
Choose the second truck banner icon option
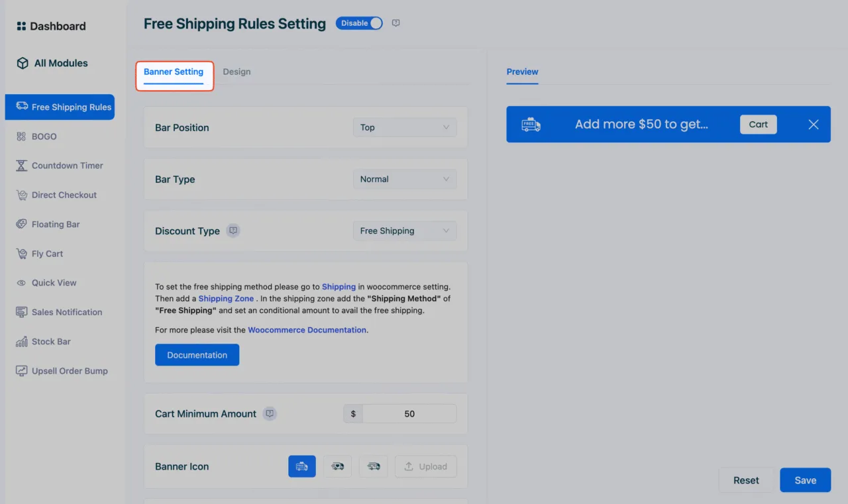tap(338, 466)
